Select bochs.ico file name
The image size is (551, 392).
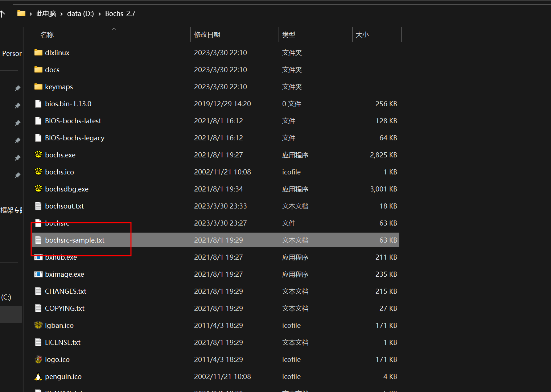pos(59,172)
